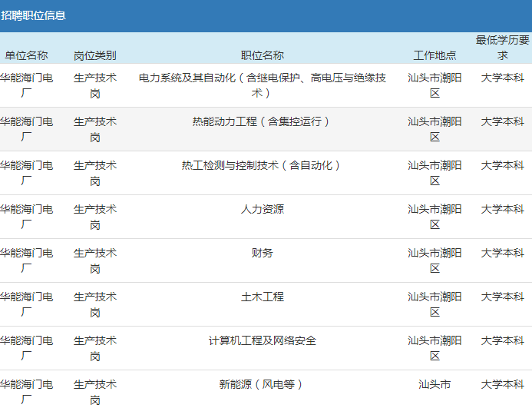Select the 岗位类别 column header
The image size is (532, 408).
pyautogui.click(x=95, y=55)
